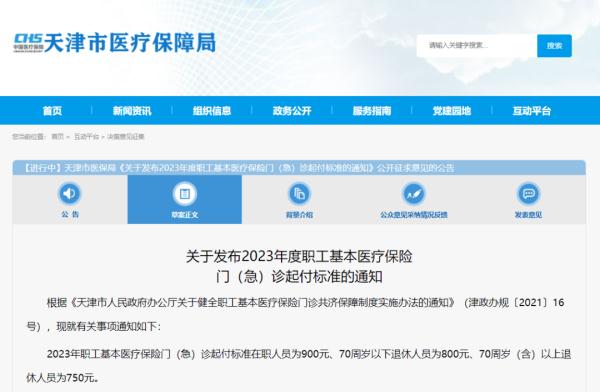Click the 进行中 announcement banner title

(239, 168)
